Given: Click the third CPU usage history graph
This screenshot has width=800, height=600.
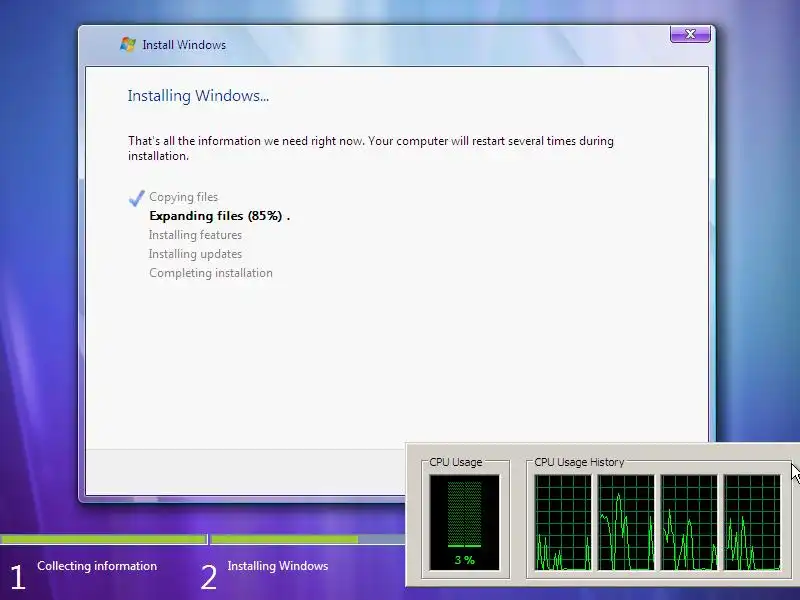Looking at the screenshot, I should (689, 522).
